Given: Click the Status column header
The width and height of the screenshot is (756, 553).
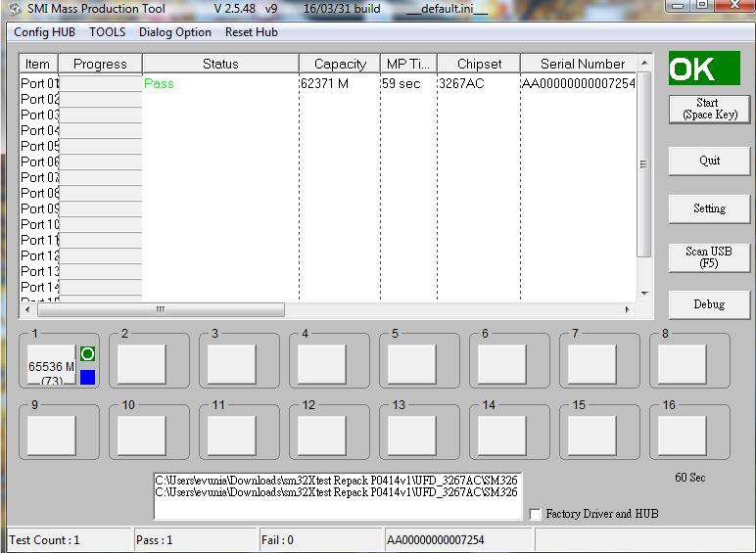Looking at the screenshot, I should pyautogui.click(x=220, y=64).
